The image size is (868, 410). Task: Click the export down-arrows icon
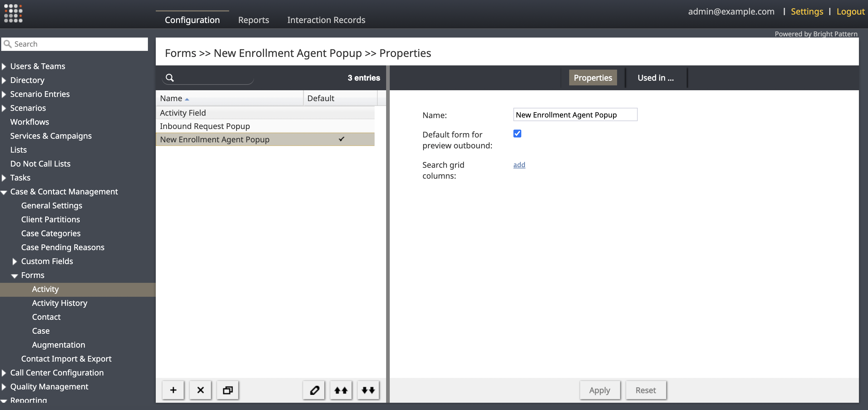coord(368,390)
